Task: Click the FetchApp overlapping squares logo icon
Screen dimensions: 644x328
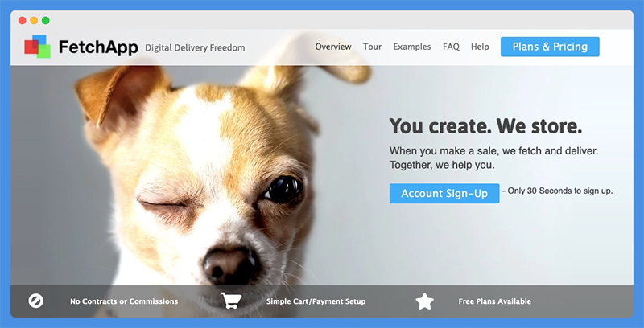Action: (37, 47)
